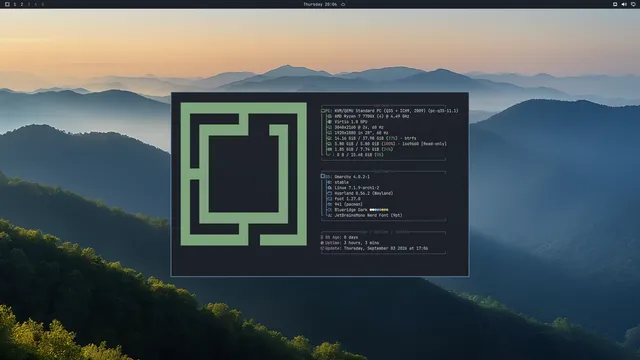Select the 'Virtio 1.0 GPU' text

tap(351, 122)
